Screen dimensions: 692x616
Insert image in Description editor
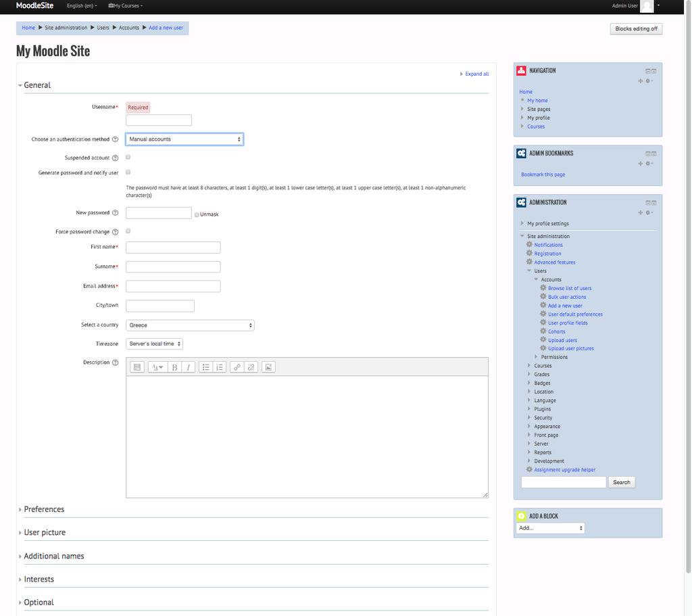coord(268,367)
